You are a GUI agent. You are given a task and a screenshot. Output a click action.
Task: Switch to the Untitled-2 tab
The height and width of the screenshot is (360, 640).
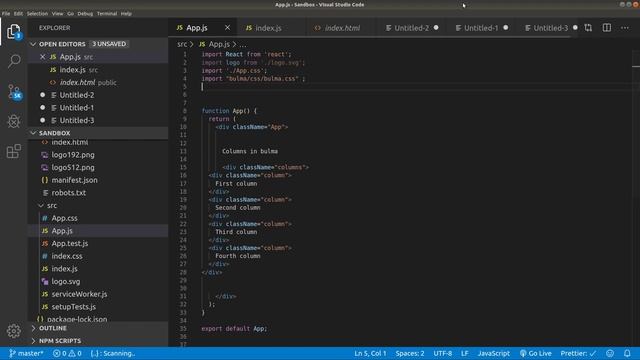(411, 28)
